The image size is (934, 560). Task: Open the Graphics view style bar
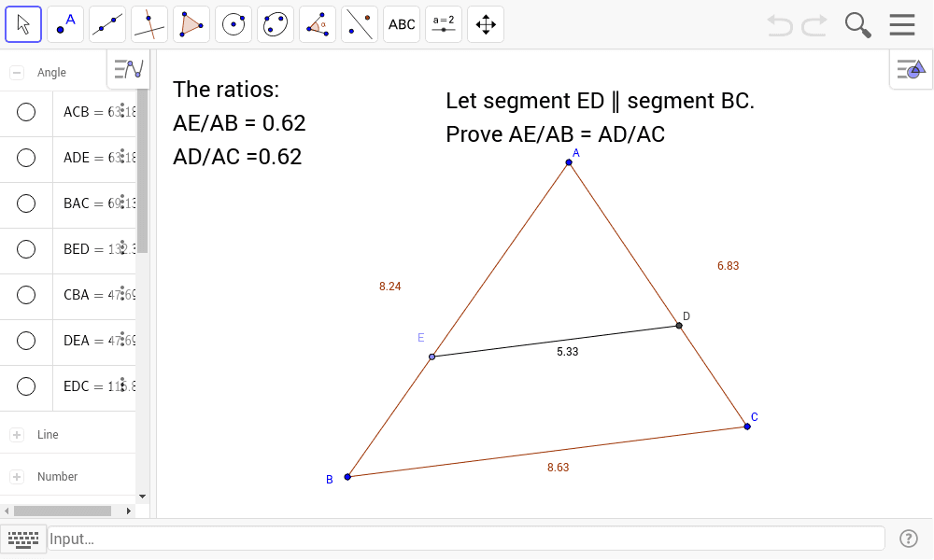(912, 70)
